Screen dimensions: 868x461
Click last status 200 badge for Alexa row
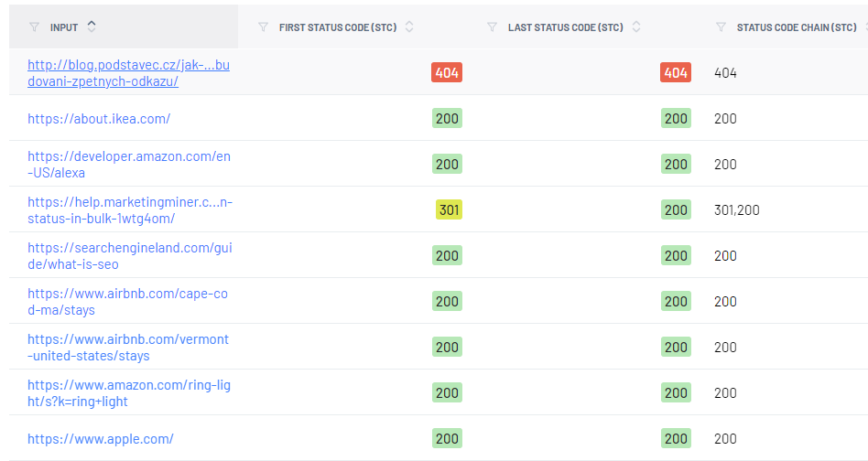(676, 164)
